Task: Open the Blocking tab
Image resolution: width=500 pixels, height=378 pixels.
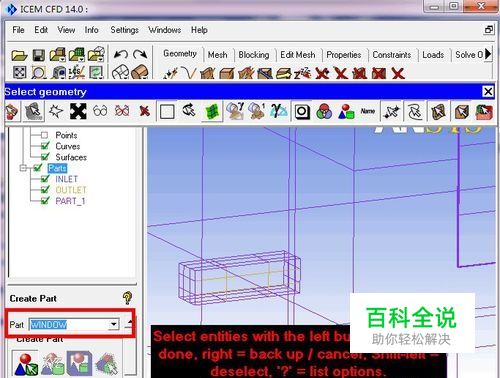Action: click(254, 55)
